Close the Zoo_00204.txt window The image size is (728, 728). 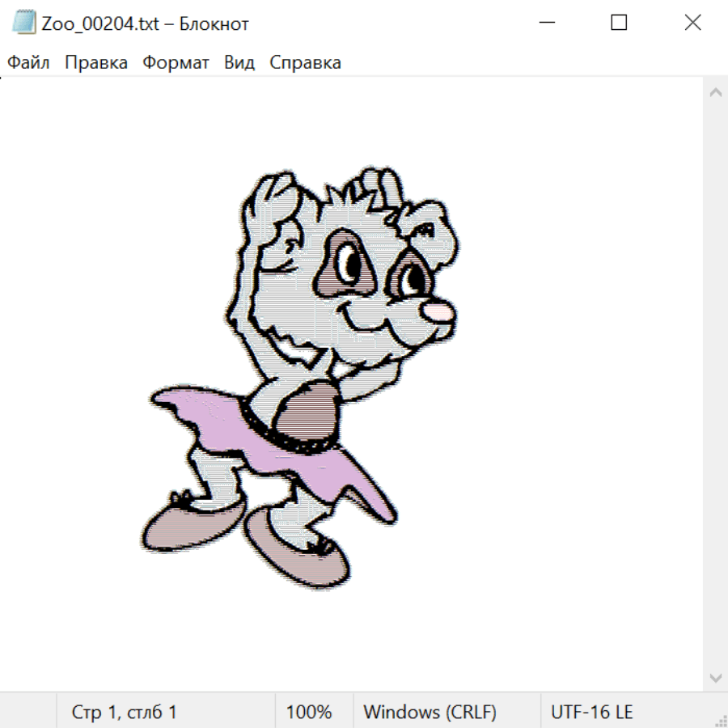click(692, 23)
